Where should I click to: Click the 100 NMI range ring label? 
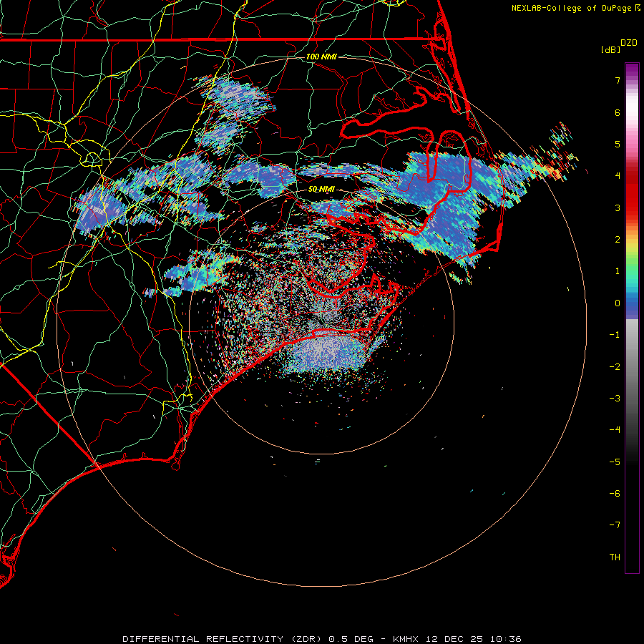tap(321, 57)
